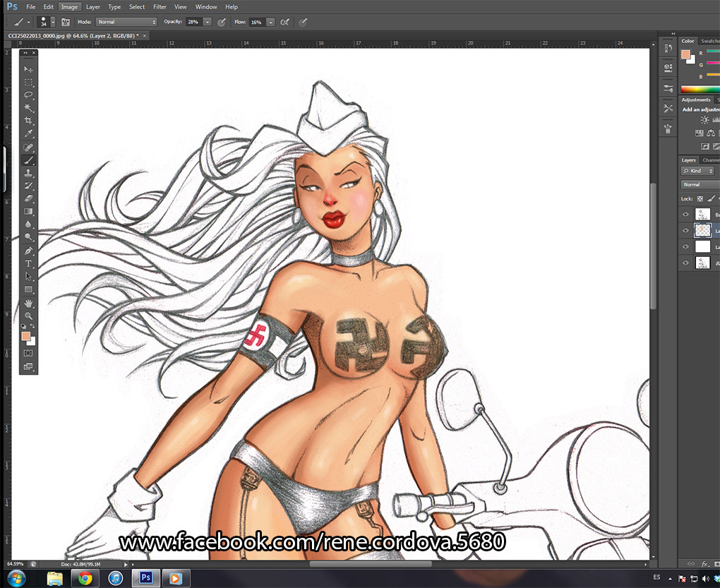
Task: Switch to the Channels tab
Action: 710,160
